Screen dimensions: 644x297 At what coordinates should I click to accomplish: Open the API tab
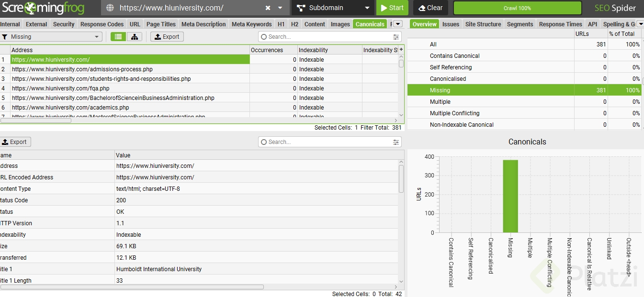[592, 24]
